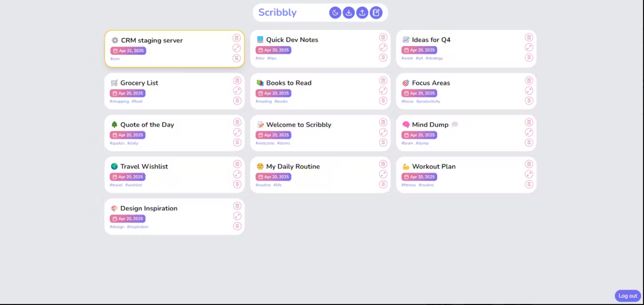Click the #inspiration tag on Design Inspiration
The image size is (644, 305).
coord(138,227)
